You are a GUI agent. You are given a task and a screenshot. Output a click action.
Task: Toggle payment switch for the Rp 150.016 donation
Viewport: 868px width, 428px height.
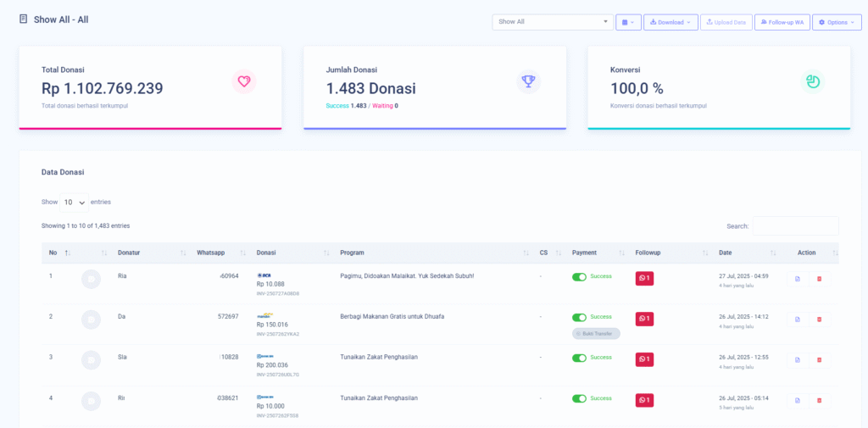(x=579, y=318)
